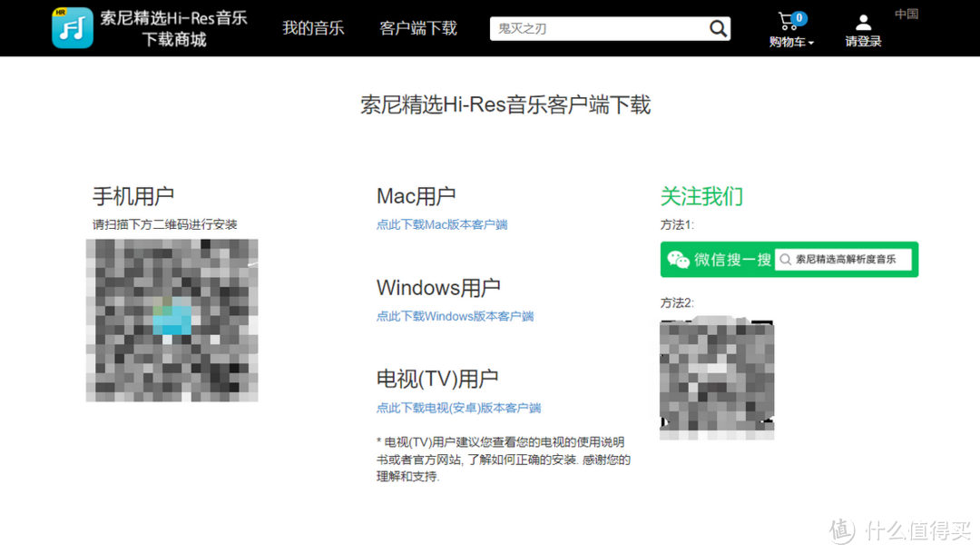Click the WeChat logo in green banner
980x554 pixels.
[x=678, y=260]
